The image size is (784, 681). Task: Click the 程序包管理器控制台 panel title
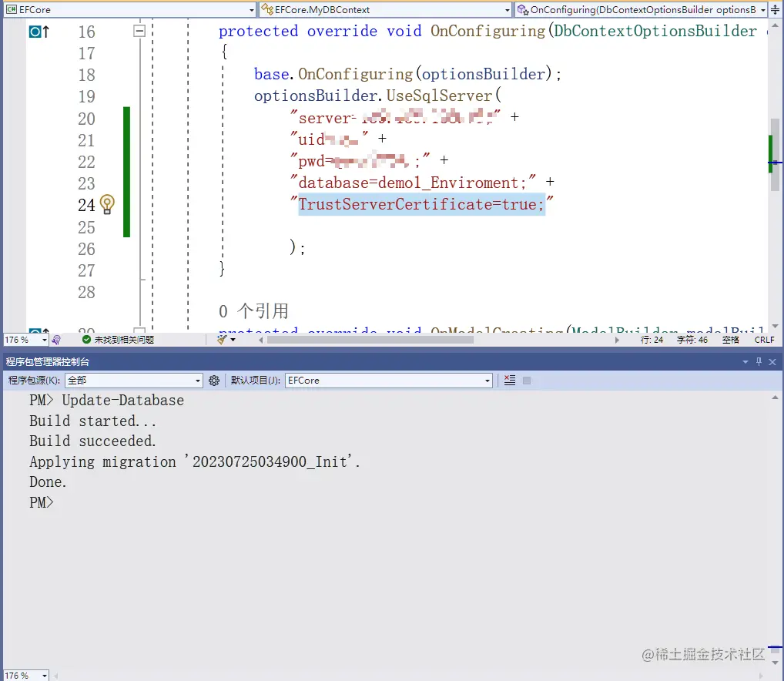(48, 361)
